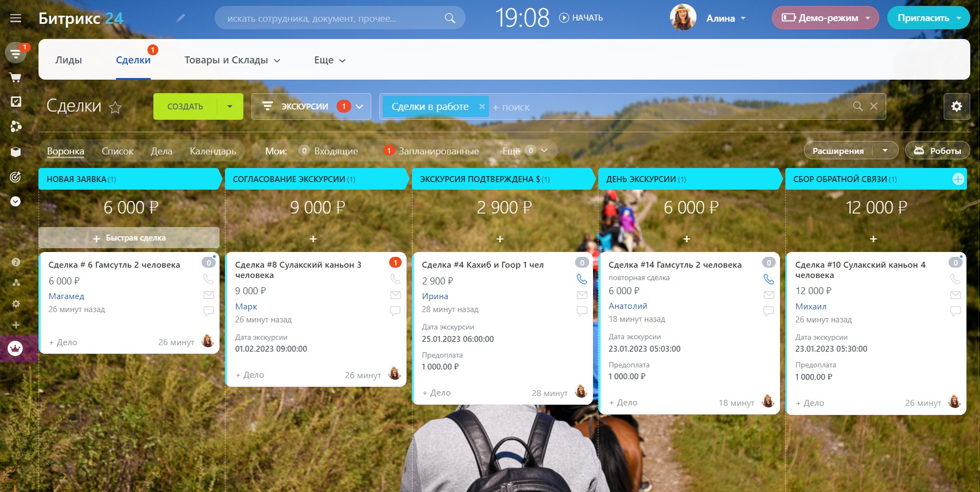Add a deal in СОГЛАСОВАНИЕ ЭКСКУРСИИ column
Screen dimensions: 980x492
coord(313,239)
